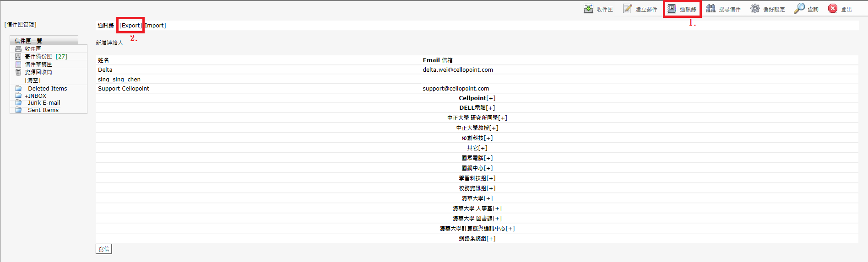Click 新增連絡人 to add a contact
The height and width of the screenshot is (262, 868).
pos(109,43)
